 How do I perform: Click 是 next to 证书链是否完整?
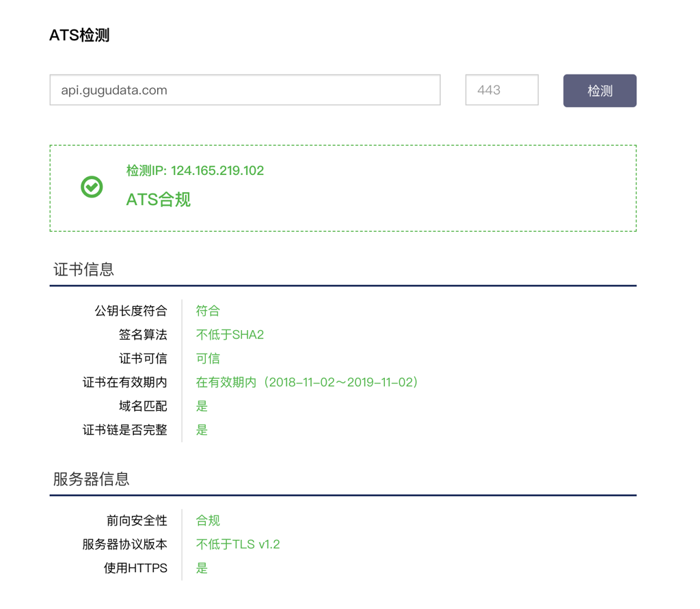click(202, 430)
